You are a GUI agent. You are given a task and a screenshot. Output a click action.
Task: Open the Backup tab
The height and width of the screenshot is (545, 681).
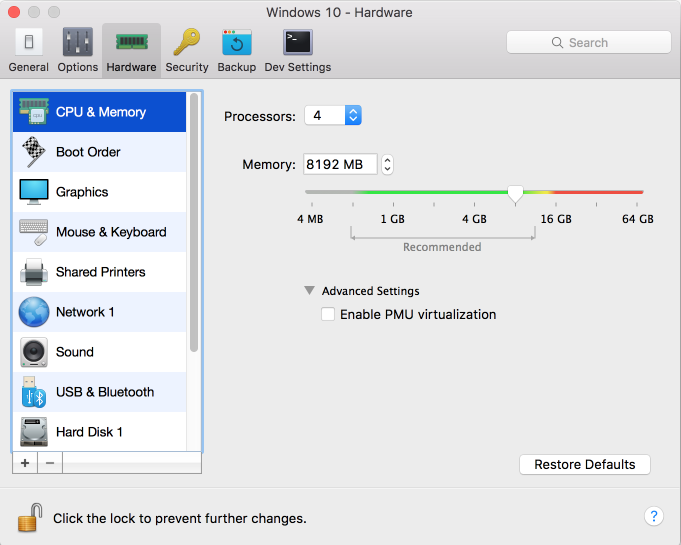coord(237,51)
